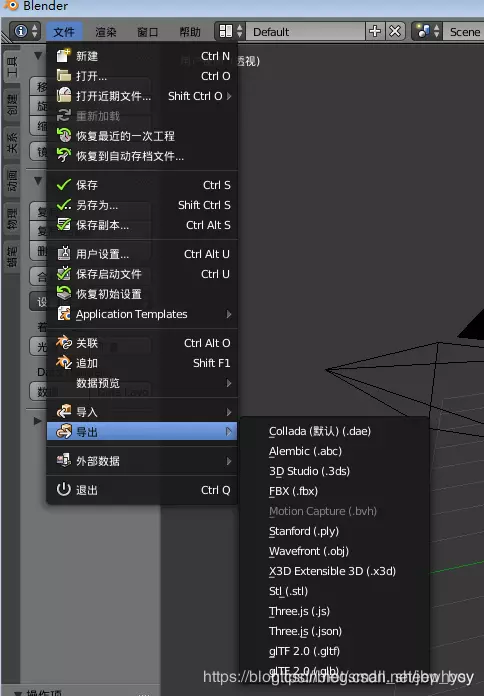Choose glTF 2.0 (.gltf) export

(x=305, y=651)
